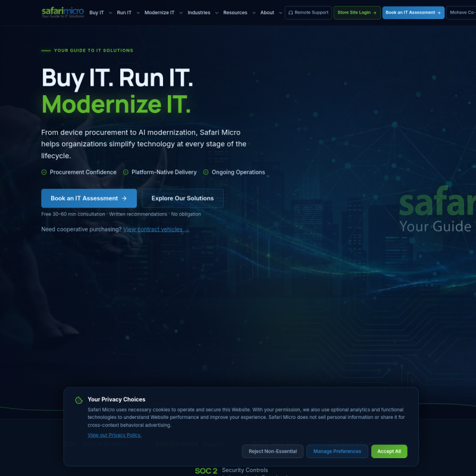Click the Remote Support button
The image size is (476, 476).
308,12
